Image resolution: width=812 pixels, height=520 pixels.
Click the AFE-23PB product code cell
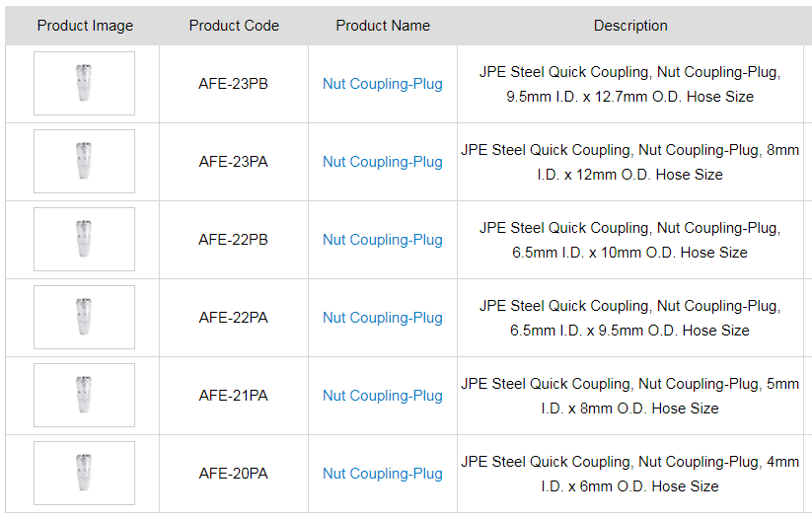point(233,84)
